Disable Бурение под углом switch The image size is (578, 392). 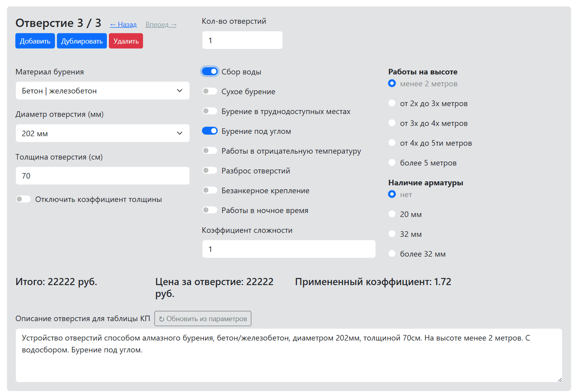point(210,131)
